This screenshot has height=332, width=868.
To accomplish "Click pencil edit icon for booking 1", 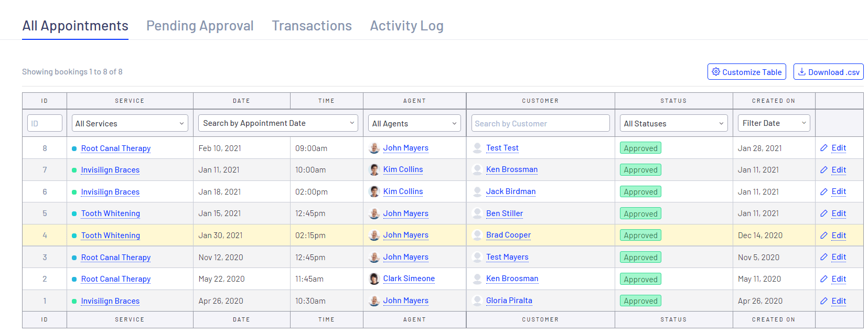I will tap(824, 301).
